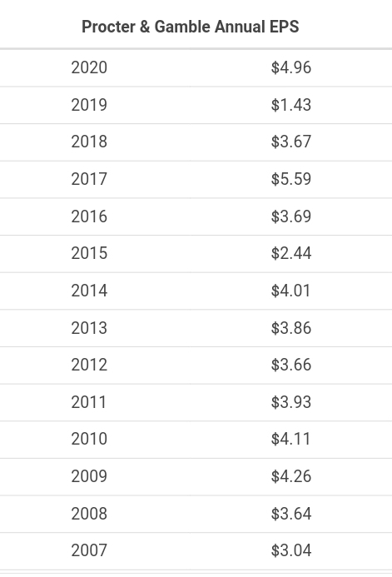Click the $3.93 EPS value
Image resolution: width=392 pixels, height=577 pixels.
(x=290, y=402)
